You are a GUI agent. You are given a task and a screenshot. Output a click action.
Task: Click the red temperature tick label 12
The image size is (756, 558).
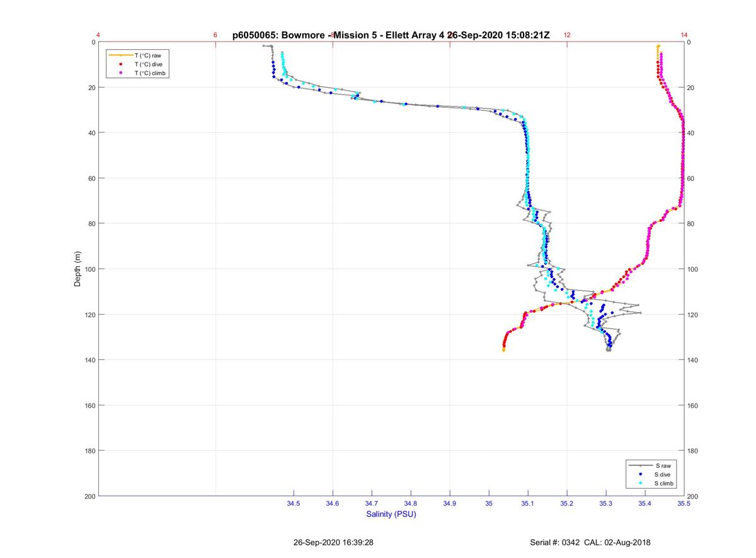(567, 35)
